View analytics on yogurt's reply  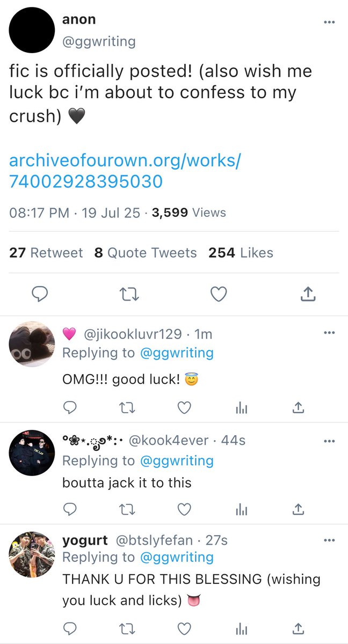242,628
